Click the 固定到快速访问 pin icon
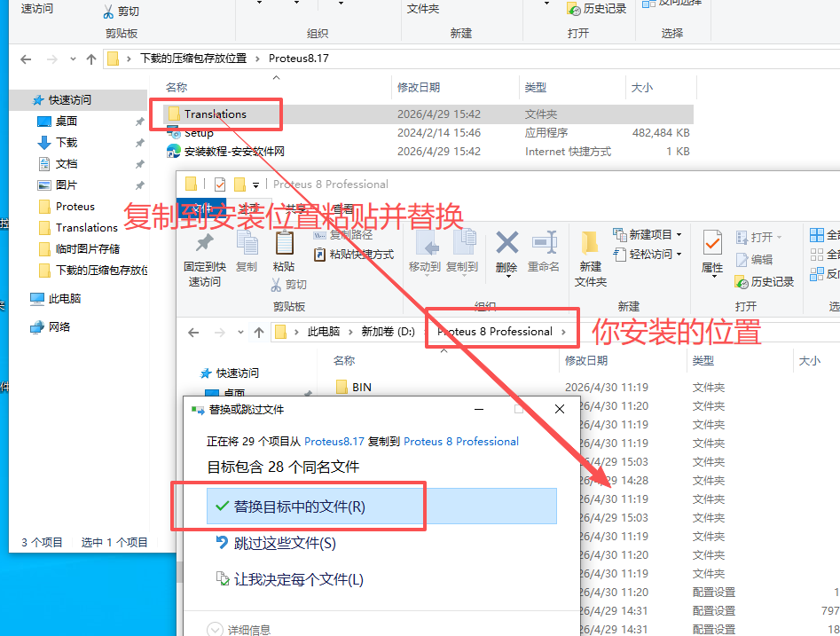Image resolution: width=840 pixels, height=636 pixels. (x=204, y=243)
